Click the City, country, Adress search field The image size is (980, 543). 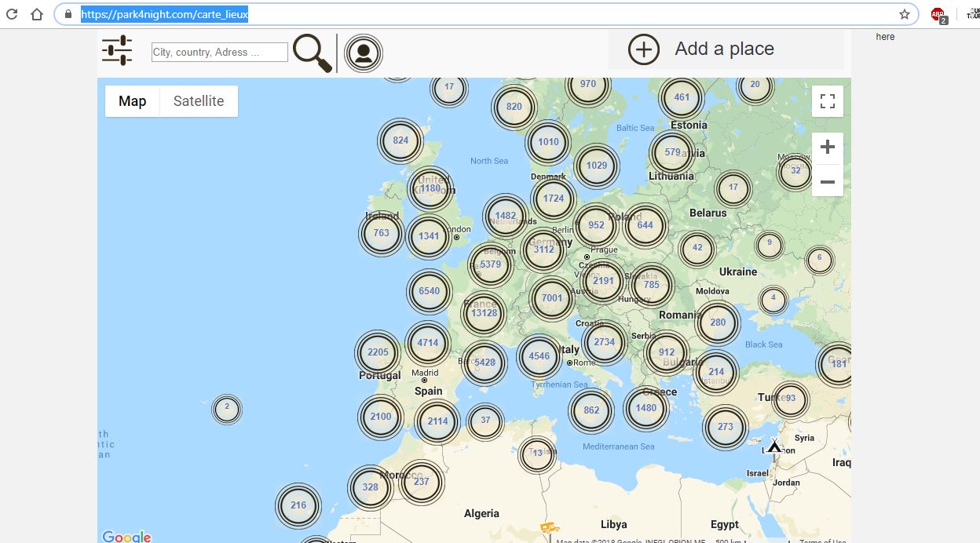(x=219, y=51)
